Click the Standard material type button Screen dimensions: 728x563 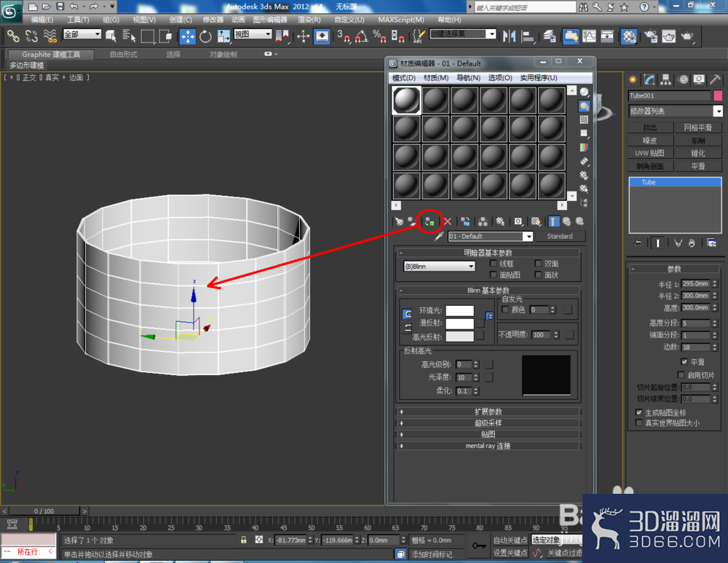(559, 237)
